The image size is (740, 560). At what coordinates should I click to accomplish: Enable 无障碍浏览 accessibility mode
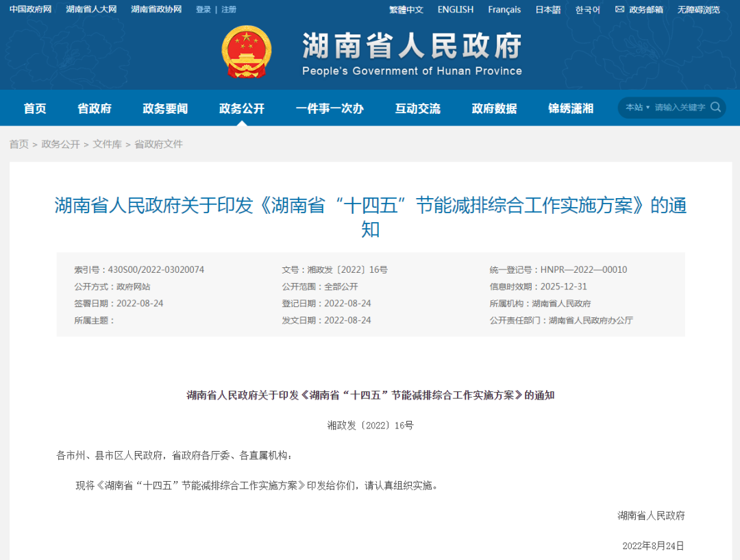click(x=699, y=10)
